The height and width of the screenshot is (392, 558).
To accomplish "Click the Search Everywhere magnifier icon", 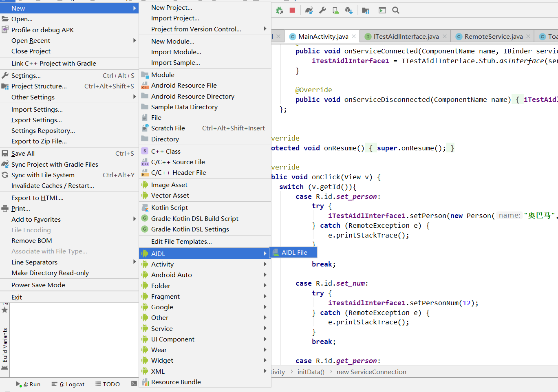I will (396, 11).
